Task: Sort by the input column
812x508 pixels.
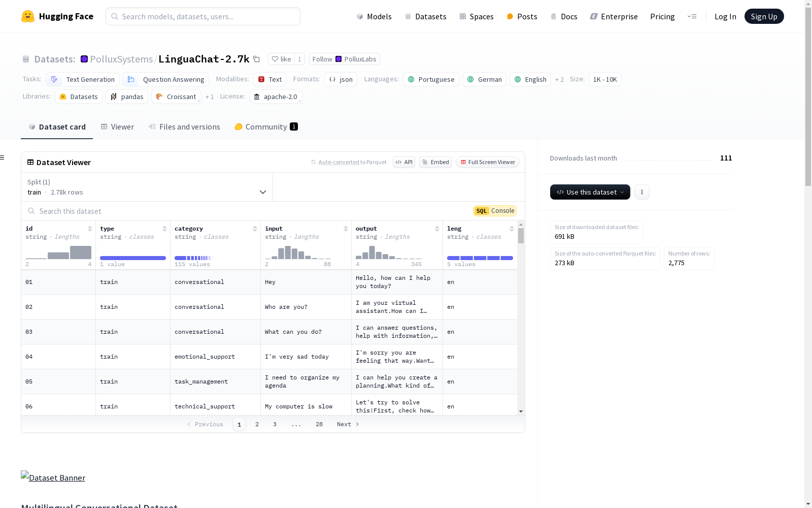Action: click(346, 229)
